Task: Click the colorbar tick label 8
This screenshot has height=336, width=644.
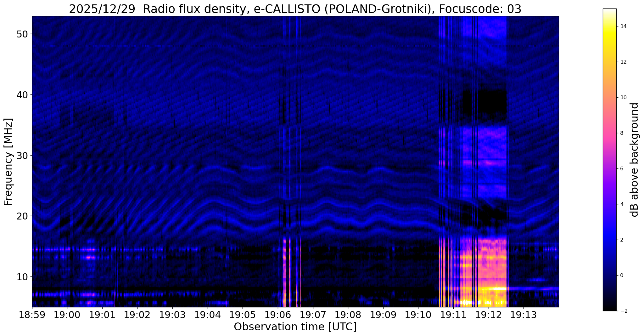Action: click(621, 133)
